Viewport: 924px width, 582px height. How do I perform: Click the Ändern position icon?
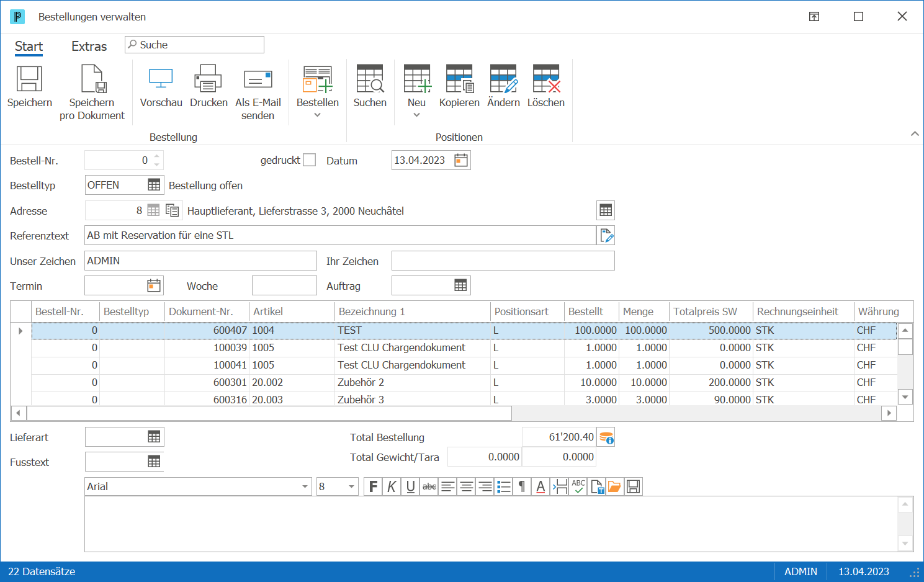click(503, 79)
